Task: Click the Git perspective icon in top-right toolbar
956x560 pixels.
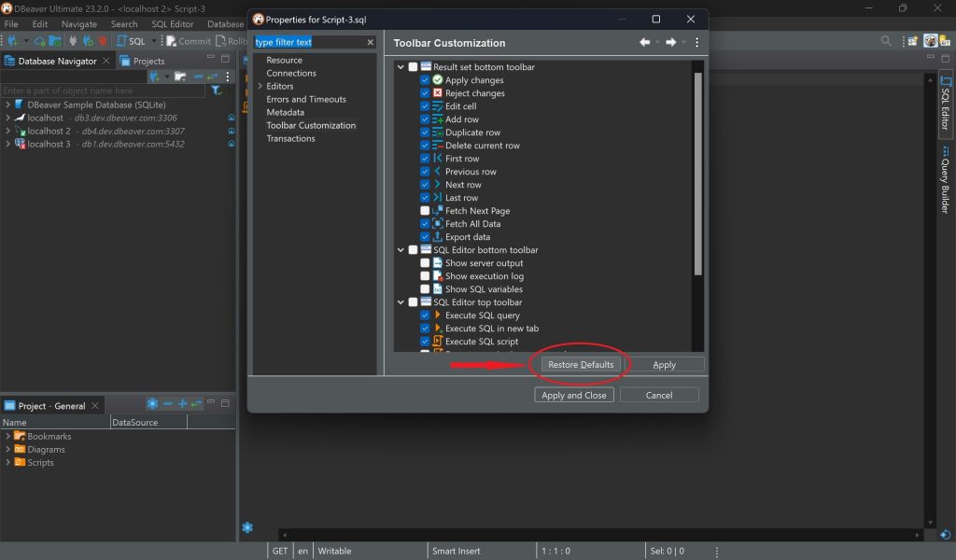Action: [x=945, y=41]
